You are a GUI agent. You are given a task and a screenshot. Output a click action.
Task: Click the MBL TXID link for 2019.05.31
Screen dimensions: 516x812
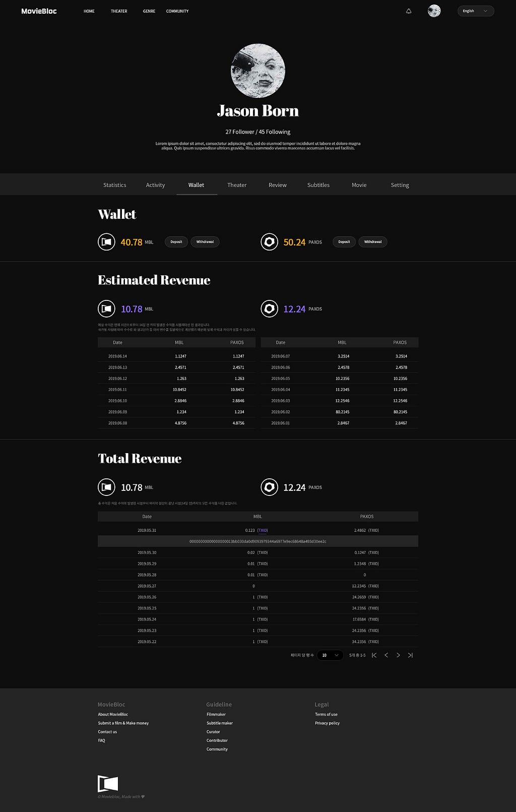(263, 530)
